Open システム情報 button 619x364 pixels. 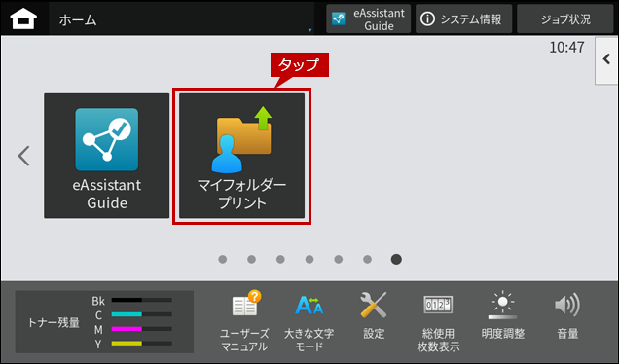tap(463, 18)
